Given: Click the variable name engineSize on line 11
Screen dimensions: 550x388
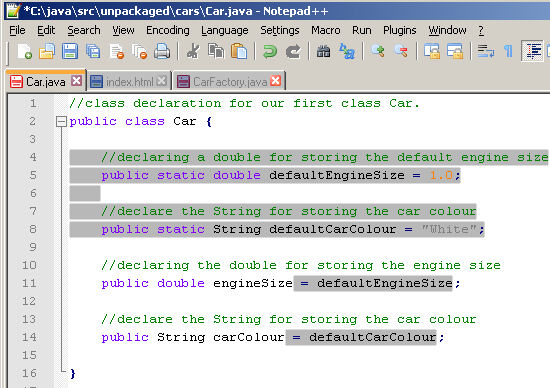Looking at the screenshot, I should point(253,283).
